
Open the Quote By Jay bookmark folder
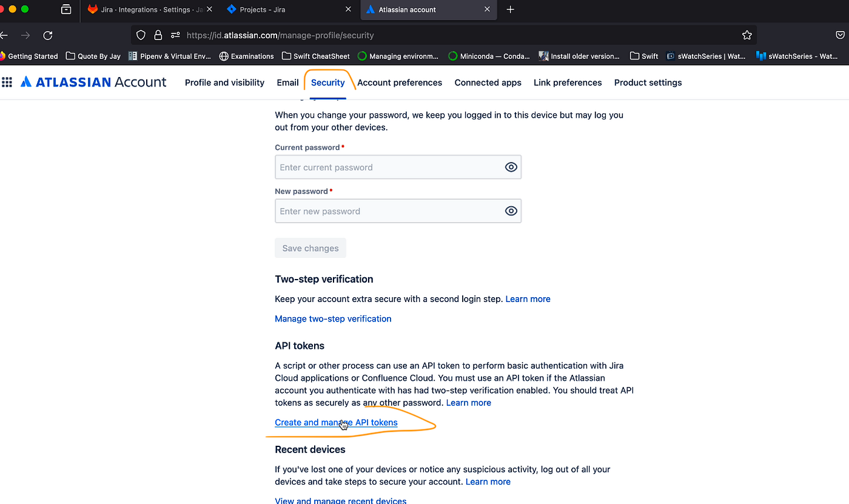click(93, 56)
